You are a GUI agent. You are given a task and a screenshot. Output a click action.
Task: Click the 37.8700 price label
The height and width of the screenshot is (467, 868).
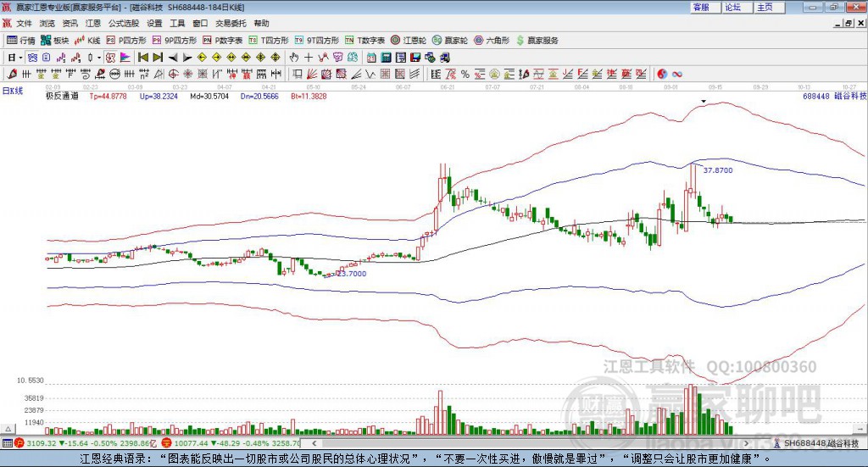(718, 170)
